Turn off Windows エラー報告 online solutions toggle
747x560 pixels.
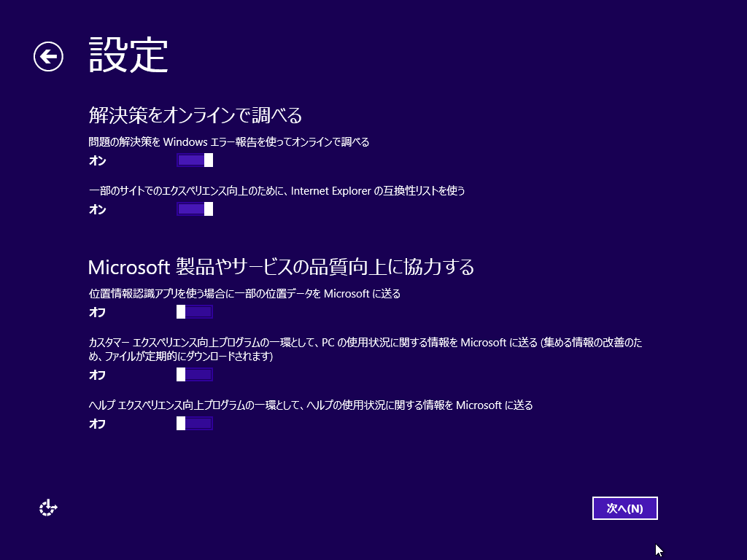coord(195,160)
